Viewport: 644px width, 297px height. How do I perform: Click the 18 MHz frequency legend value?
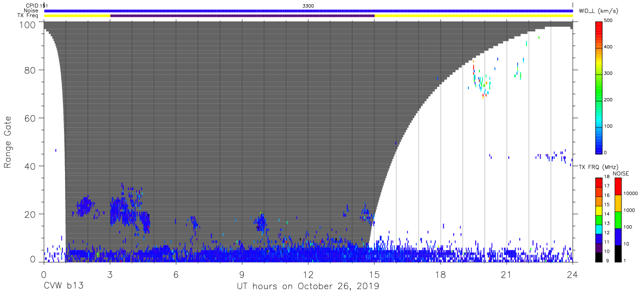607,177
